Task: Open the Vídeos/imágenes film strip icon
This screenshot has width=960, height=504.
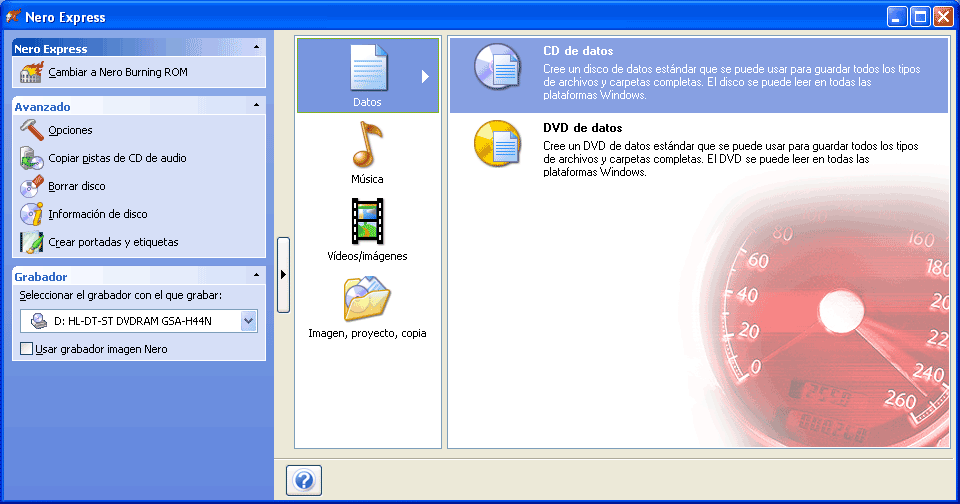Action: pyautogui.click(x=367, y=221)
